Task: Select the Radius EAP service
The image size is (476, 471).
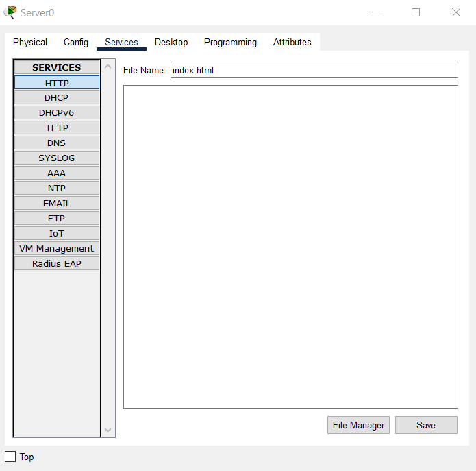Action: point(57,263)
